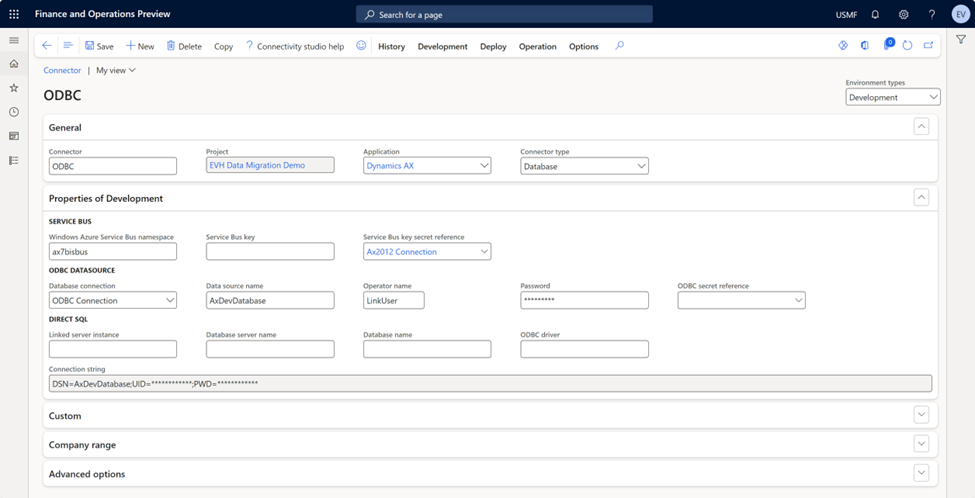Click the Service Bus key field

[x=270, y=251]
